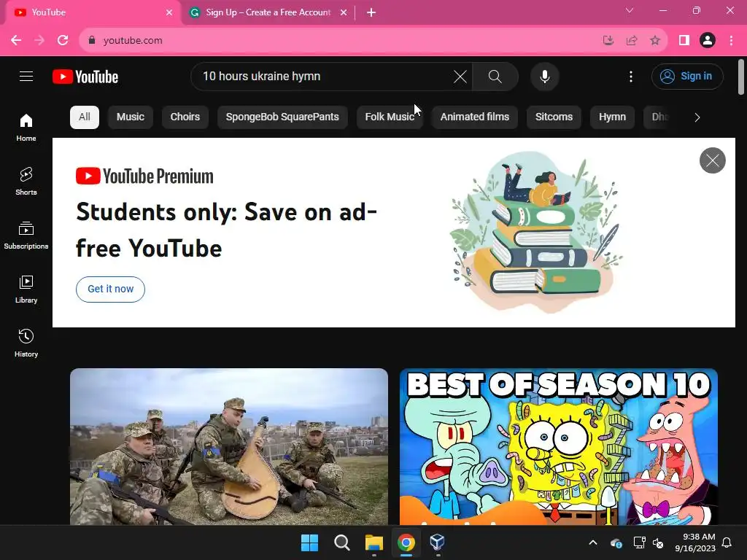
Task: Share this page icon
Action: [x=632, y=41]
